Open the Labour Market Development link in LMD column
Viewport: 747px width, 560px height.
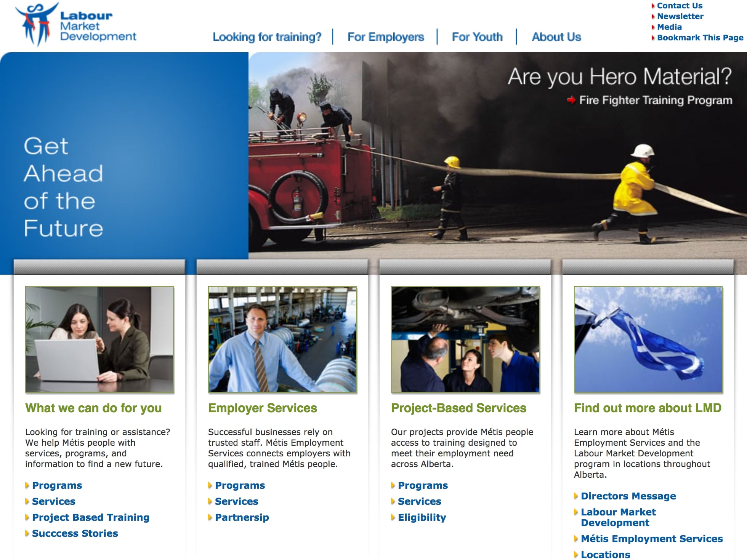pyautogui.click(x=618, y=517)
